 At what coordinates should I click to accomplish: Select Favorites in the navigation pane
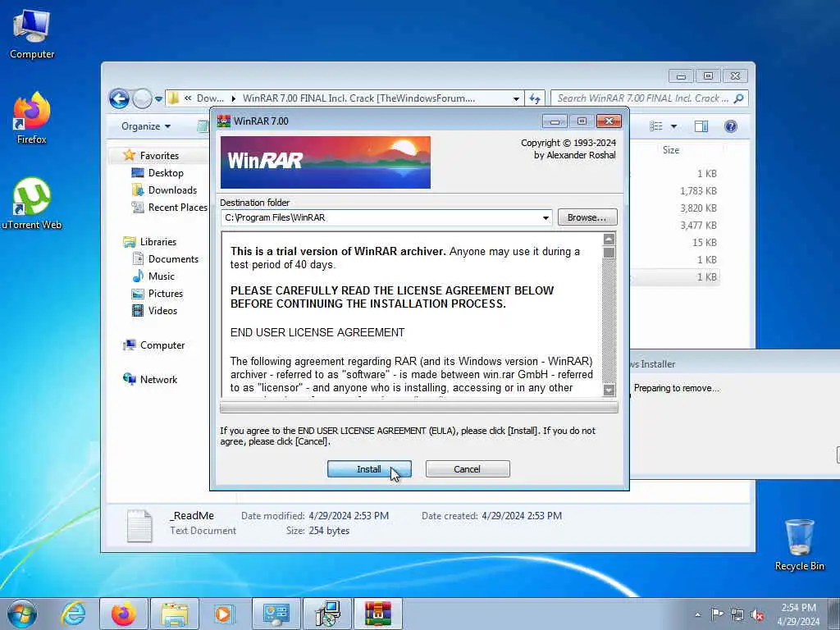(159, 155)
